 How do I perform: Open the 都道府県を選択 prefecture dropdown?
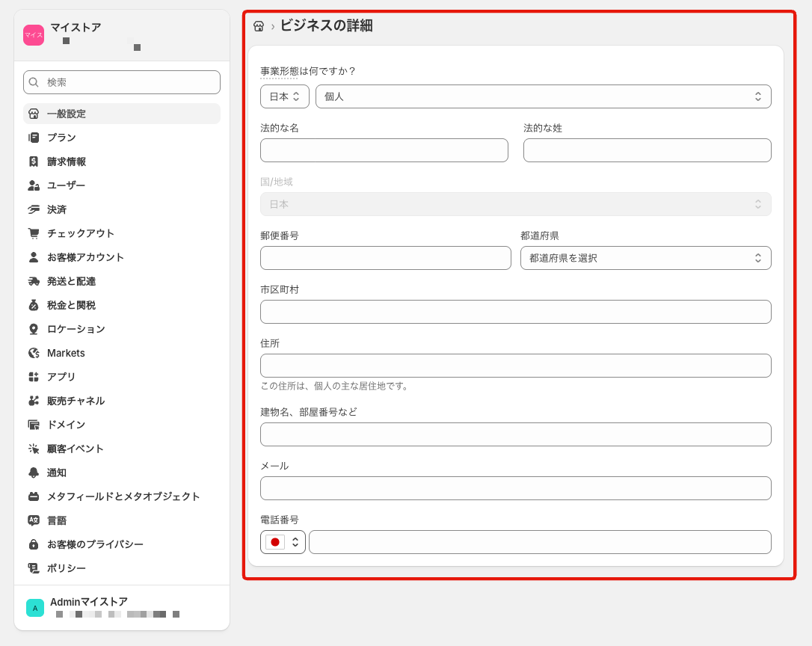coord(645,258)
